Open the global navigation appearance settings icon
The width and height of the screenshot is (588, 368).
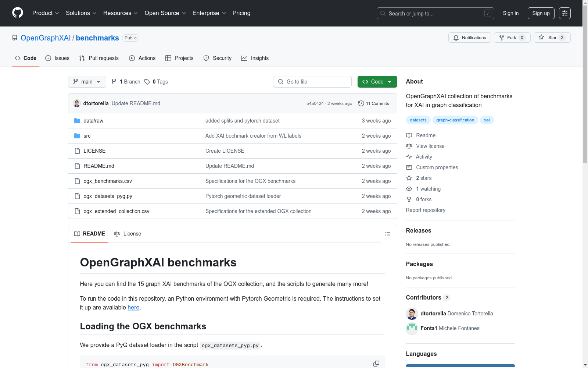tap(565, 13)
